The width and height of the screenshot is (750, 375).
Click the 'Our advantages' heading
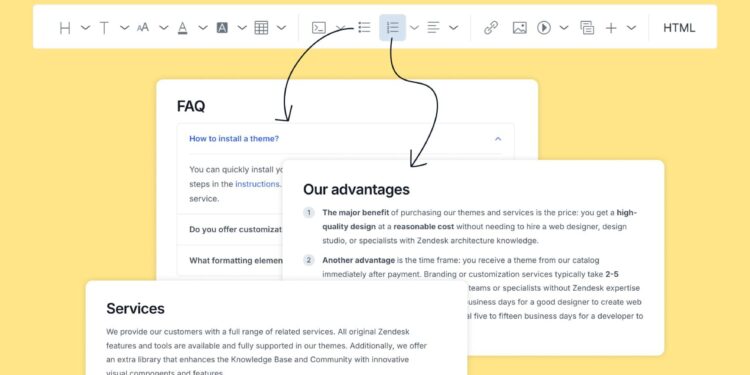(356, 189)
